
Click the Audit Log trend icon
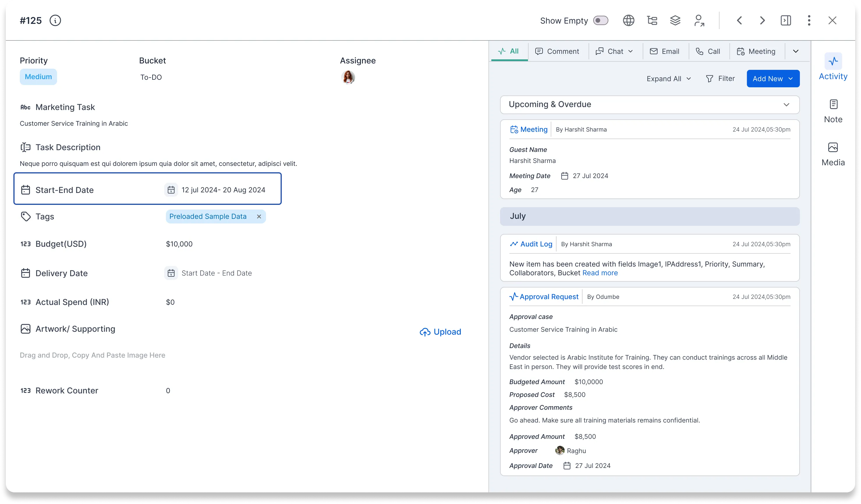click(514, 244)
